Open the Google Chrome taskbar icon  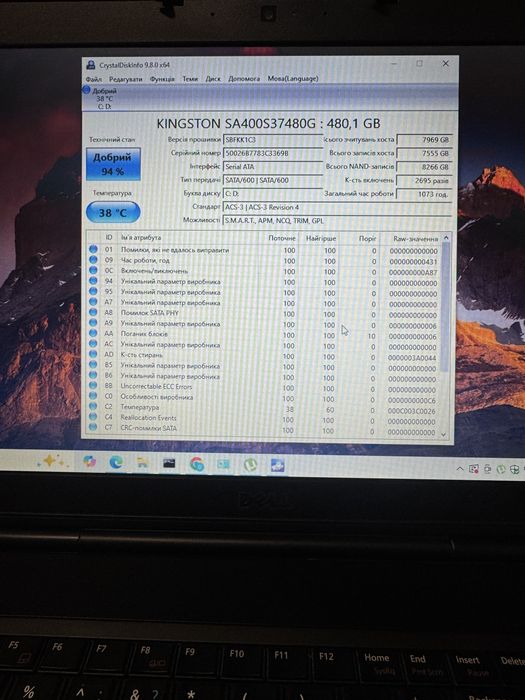point(196,464)
